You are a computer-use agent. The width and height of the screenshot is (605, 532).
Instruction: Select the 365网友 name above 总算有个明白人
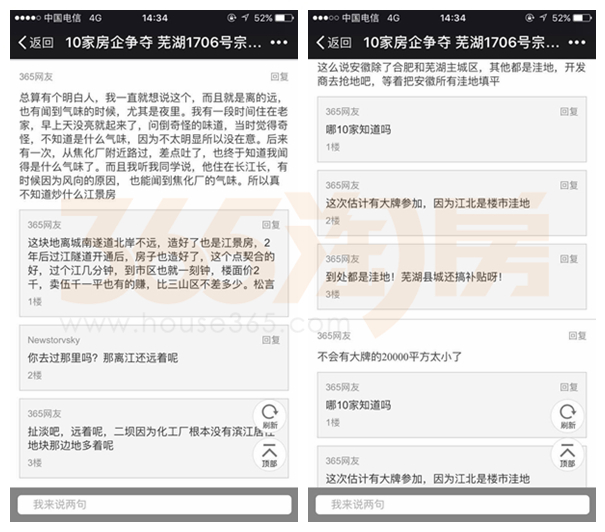36,77
